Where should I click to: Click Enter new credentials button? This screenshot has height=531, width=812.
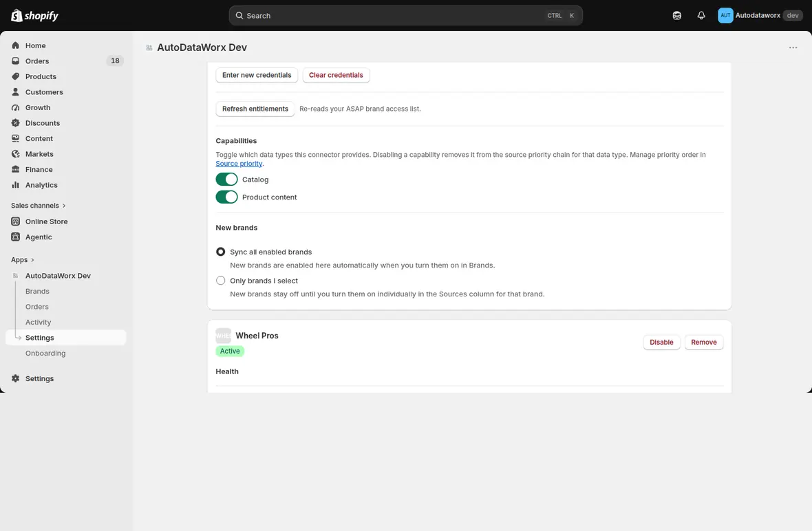point(257,76)
